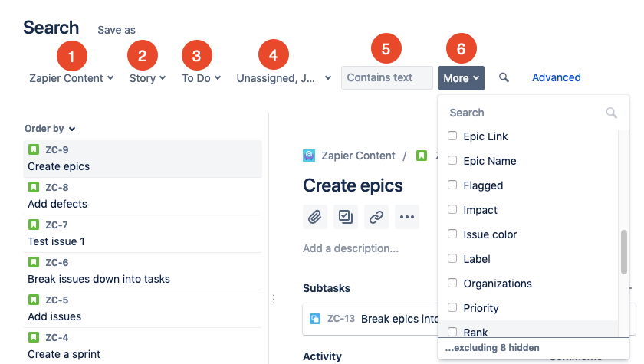Click the story icon for ZC-7

(34, 225)
